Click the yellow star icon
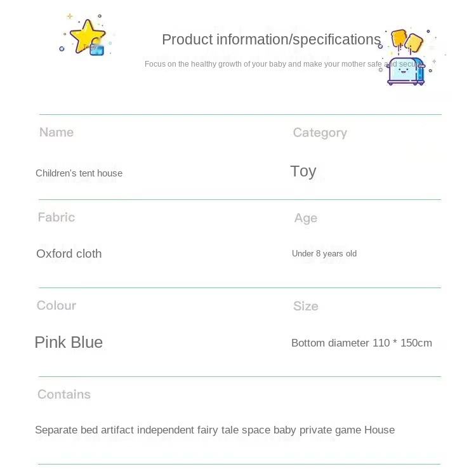The height and width of the screenshot is (476, 476). pyautogui.click(x=86, y=36)
